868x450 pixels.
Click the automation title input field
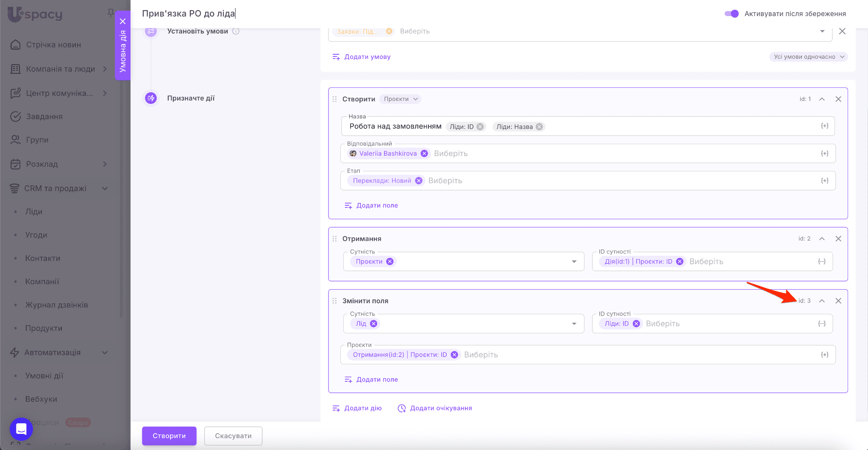[297, 14]
